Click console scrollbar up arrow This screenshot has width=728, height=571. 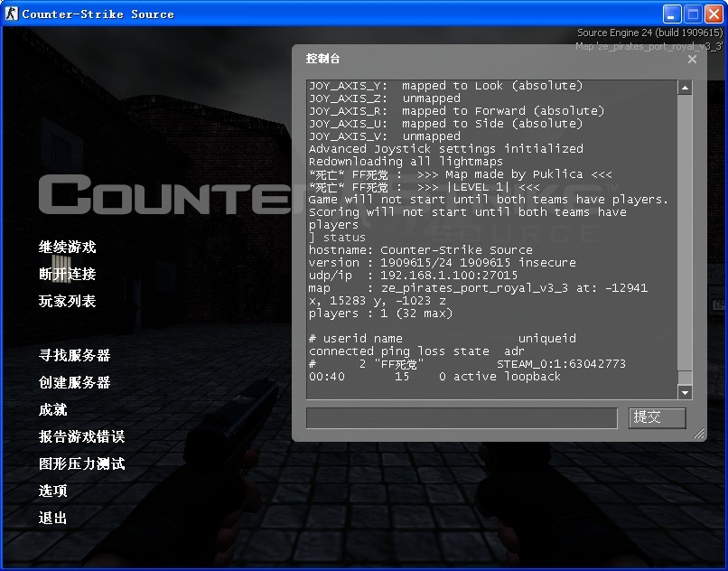pyautogui.click(x=685, y=88)
